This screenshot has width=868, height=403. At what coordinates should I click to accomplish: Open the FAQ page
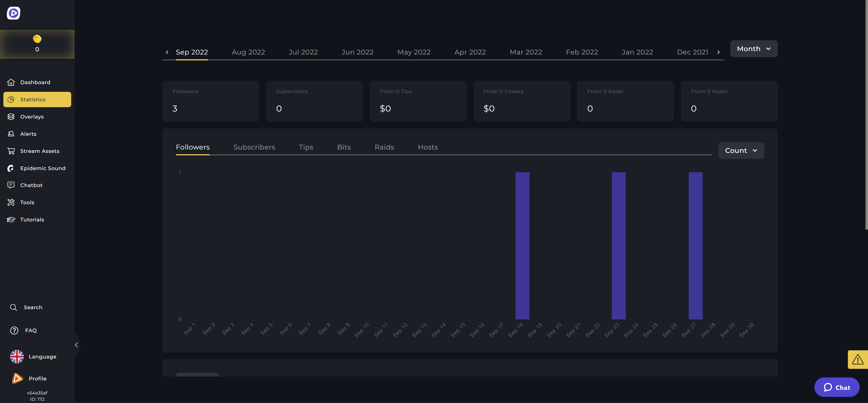[30, 330]
